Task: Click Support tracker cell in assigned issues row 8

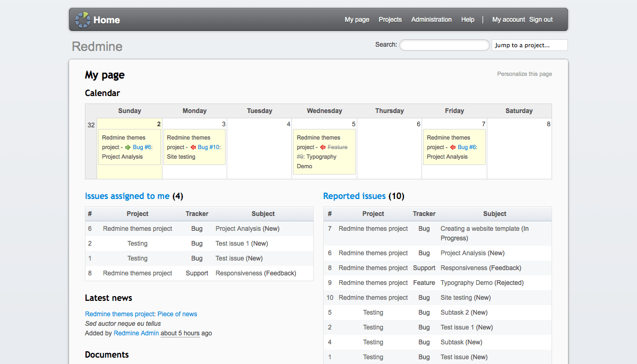Action: tap(197, 273)
